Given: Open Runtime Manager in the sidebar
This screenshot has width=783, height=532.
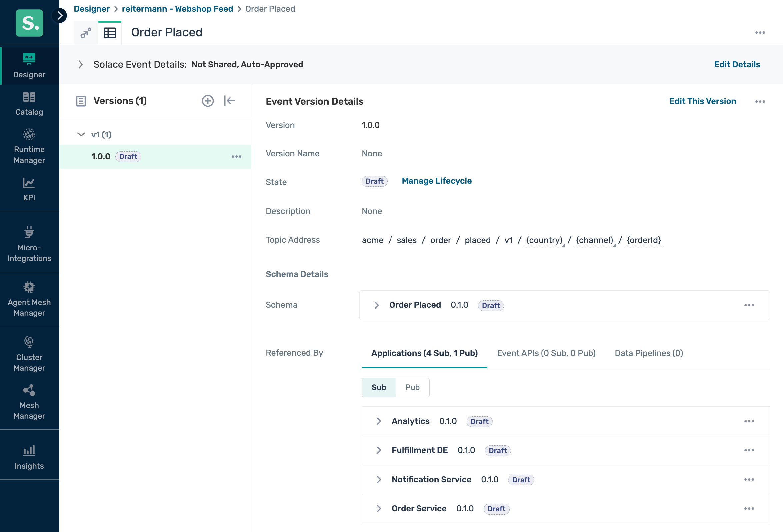Looking at the screenshot, I should tap(29, 146).
